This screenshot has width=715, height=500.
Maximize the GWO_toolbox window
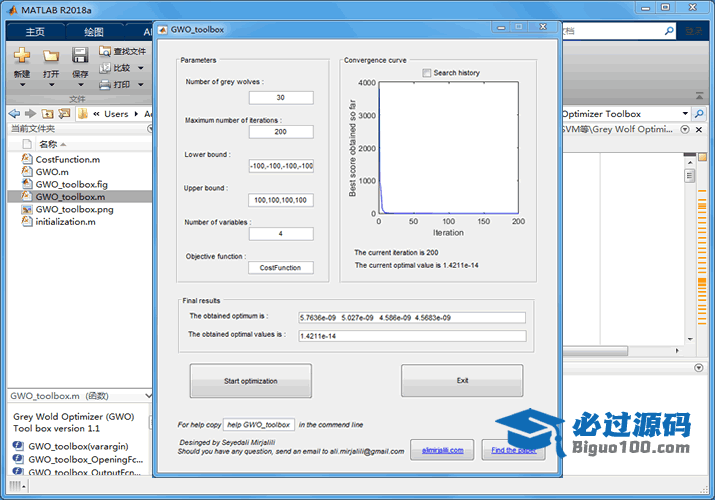point(518,27)
